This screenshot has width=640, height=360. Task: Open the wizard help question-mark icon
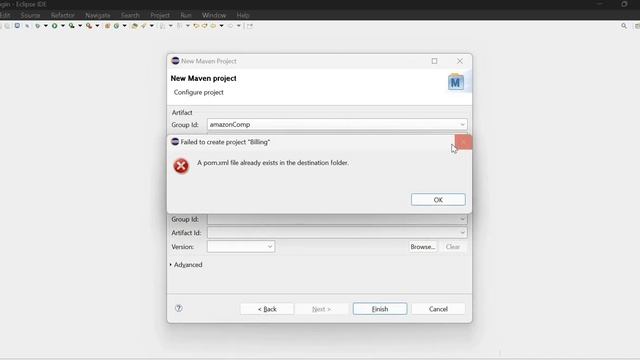[x=178, y=308]
